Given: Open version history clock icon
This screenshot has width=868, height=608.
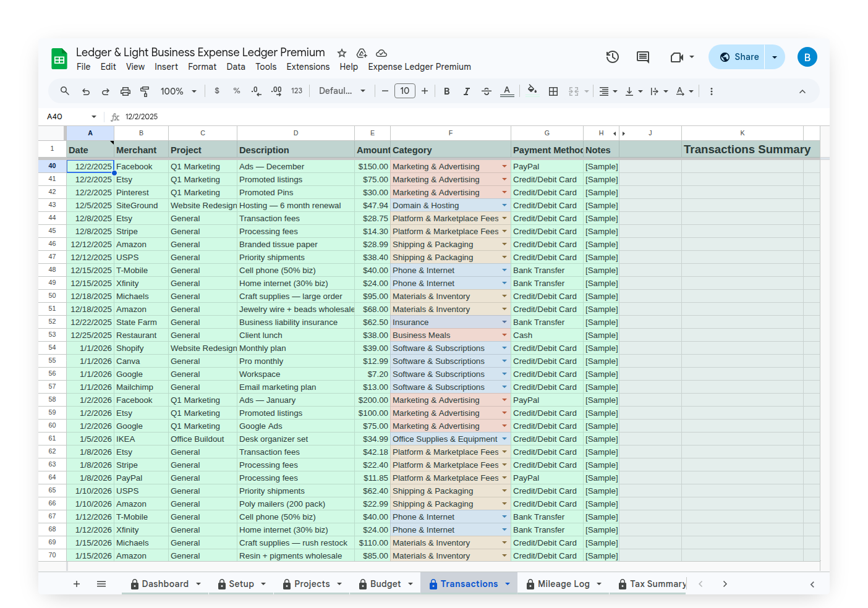Looking at the screenshot, I should click(613, 57).
